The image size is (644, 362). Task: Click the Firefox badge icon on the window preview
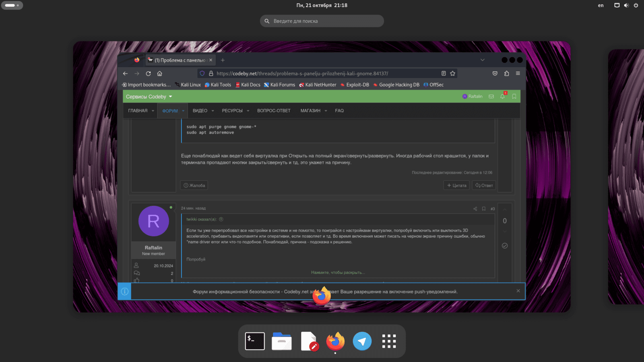322,296
